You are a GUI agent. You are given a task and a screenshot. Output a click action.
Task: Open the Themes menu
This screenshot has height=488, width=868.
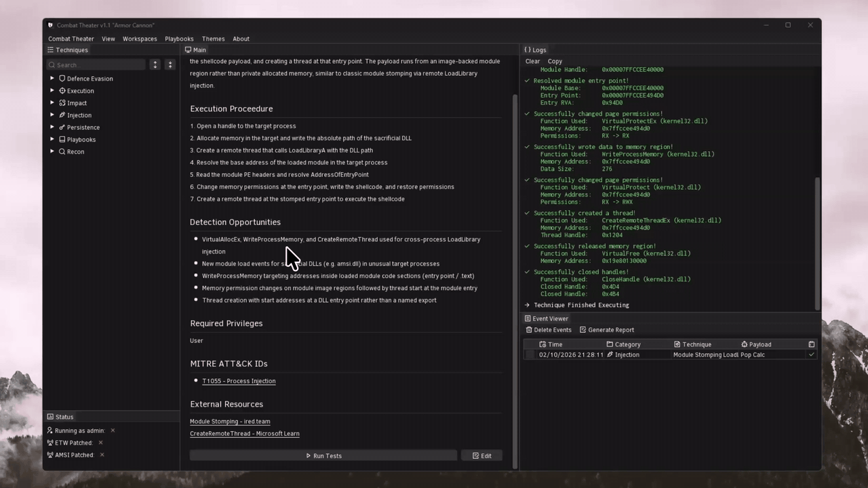click(x=213, y=39)
